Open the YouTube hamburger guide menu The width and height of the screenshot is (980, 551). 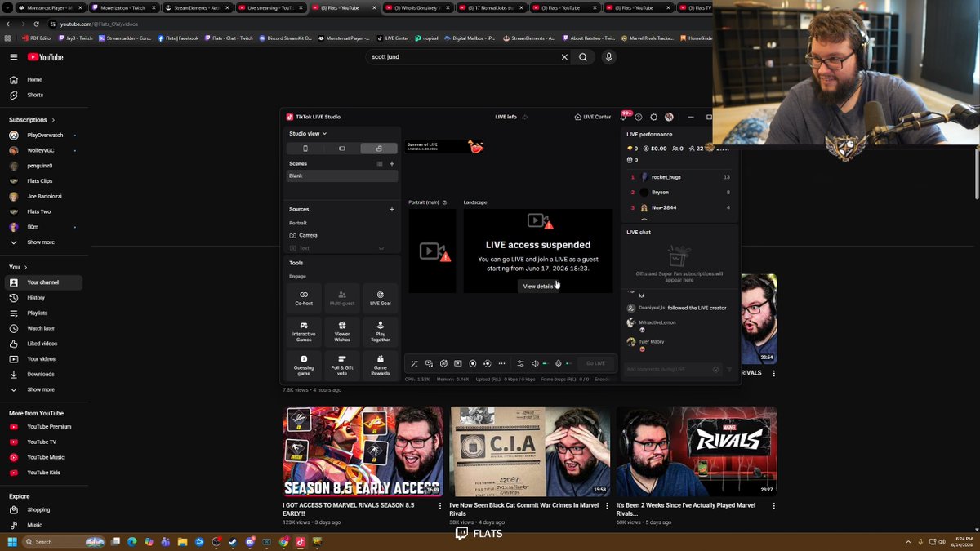tap(14, 57)
